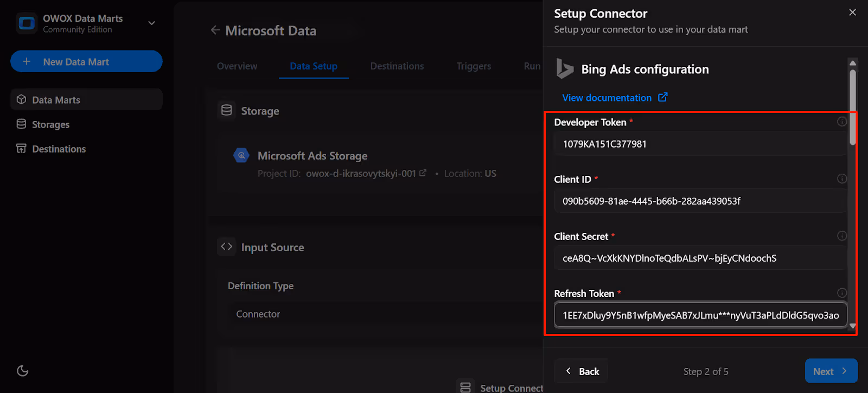Go Back to the previous setup step
This screenshot has width=868, height=393.
(582, 371)
